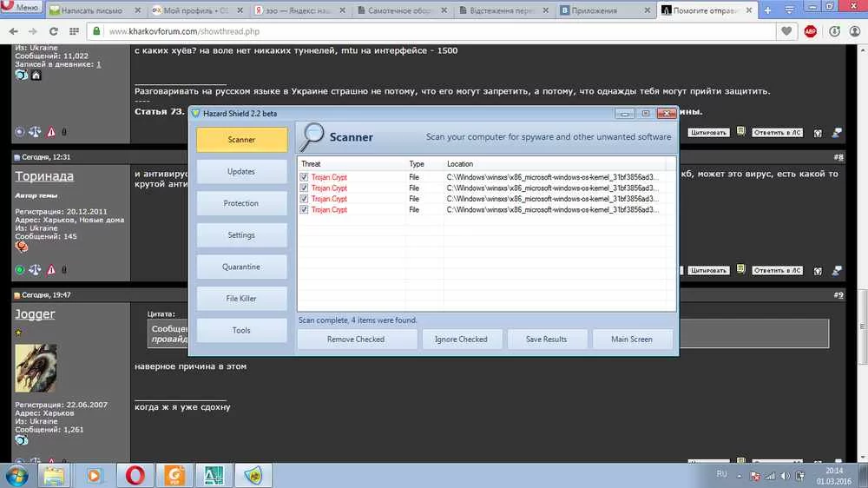Click the volume tray icon
This screenshot has width=868, height=488.
click(785, 476)
